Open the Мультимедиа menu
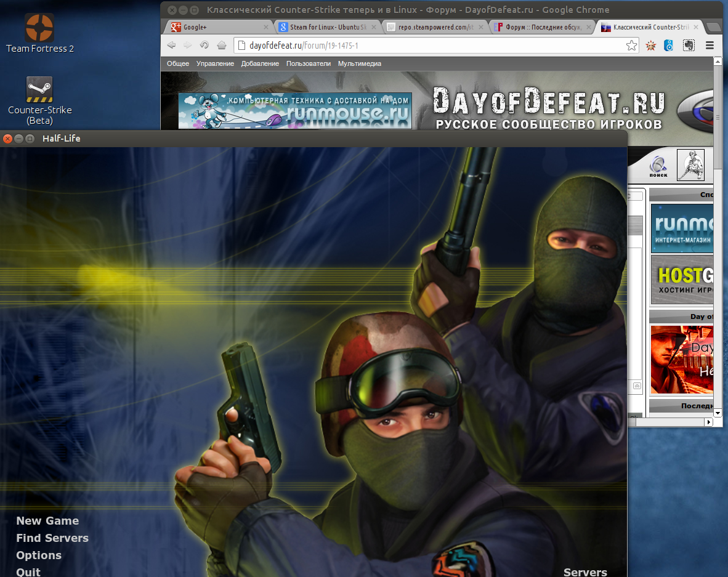This screenshot has width=728, height=577. coord(359,63)
